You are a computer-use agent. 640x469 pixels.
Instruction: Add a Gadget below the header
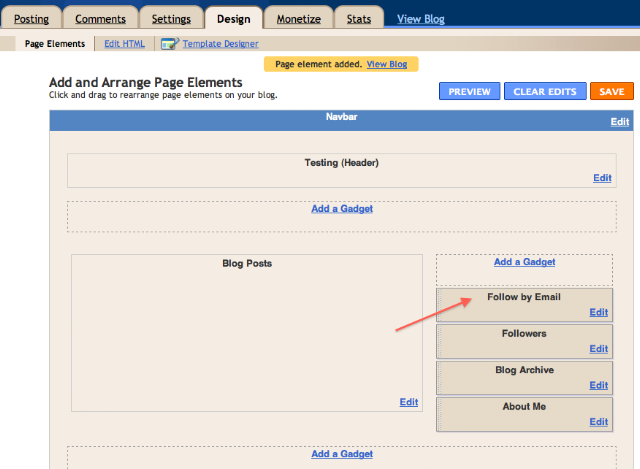(342, 209)
